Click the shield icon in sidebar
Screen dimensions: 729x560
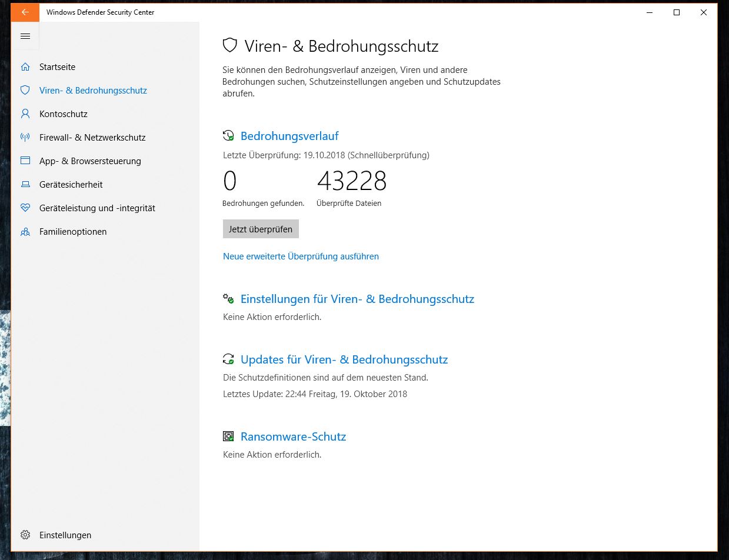25,91
